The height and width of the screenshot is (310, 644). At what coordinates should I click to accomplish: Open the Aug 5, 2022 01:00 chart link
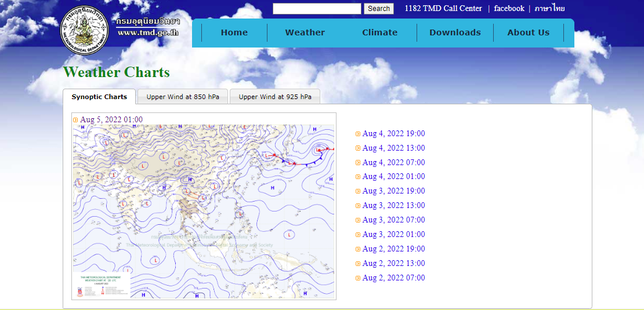point(111,120)
